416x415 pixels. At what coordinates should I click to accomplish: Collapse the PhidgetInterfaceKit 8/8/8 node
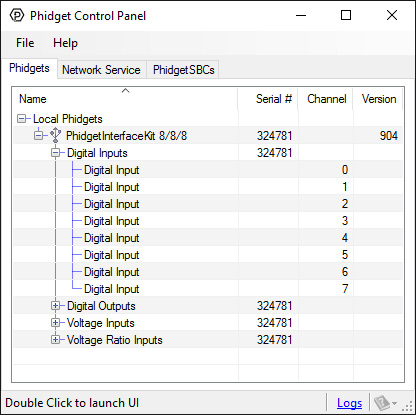tap(39, 136)
